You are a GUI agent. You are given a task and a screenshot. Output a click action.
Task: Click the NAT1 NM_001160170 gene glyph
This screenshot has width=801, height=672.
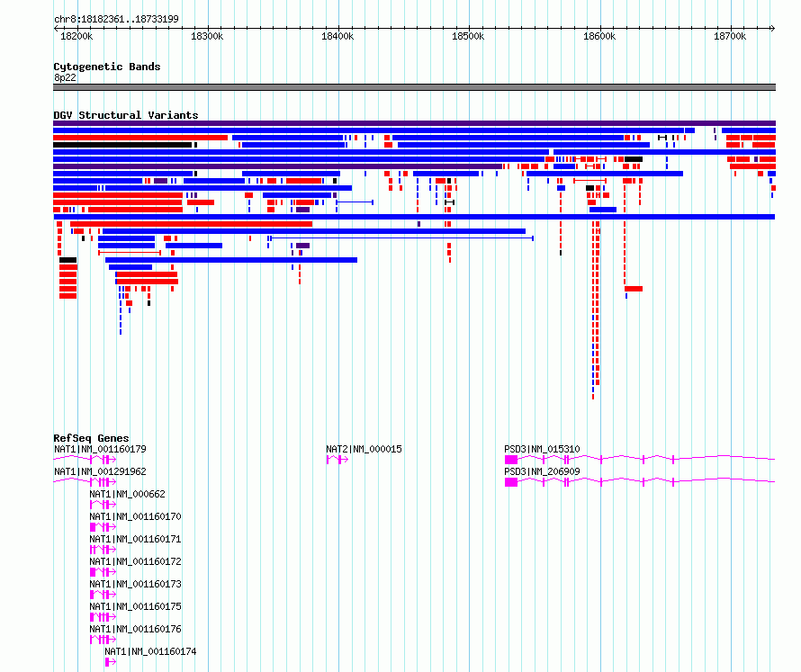[x=103, y=527]
